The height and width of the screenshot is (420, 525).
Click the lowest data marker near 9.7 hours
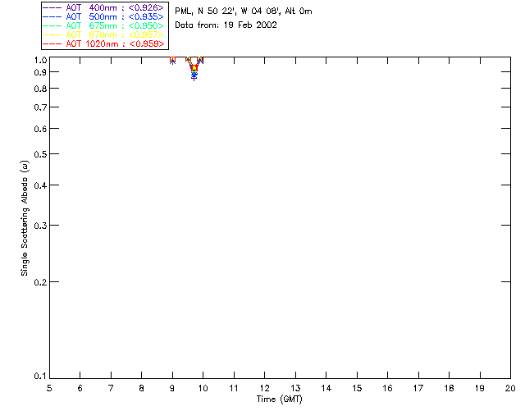pyautogui.click(x=194, y=77)
